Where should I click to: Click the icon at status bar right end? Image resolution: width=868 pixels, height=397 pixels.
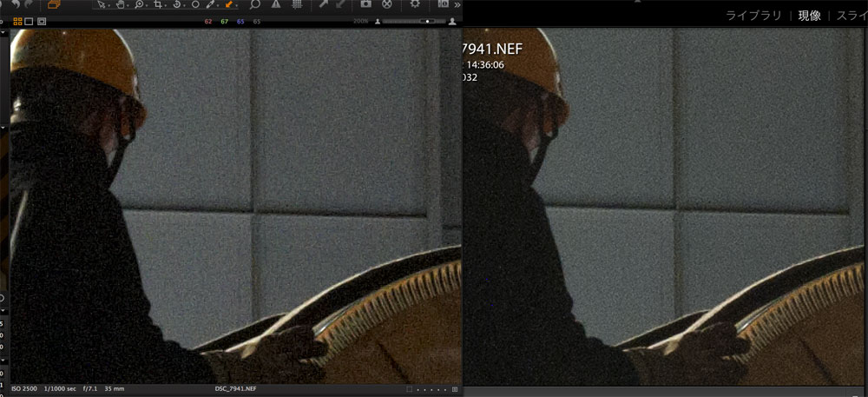[455, 389]
